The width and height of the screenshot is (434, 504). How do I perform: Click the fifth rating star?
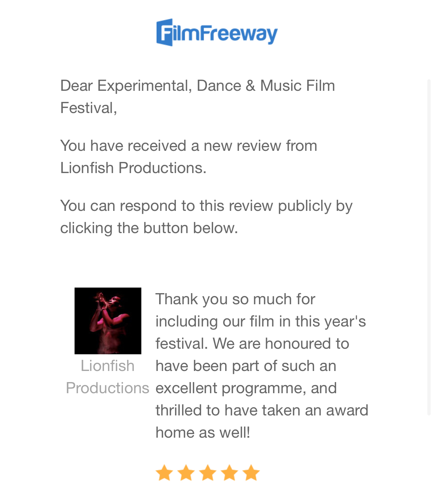point(251,473)
